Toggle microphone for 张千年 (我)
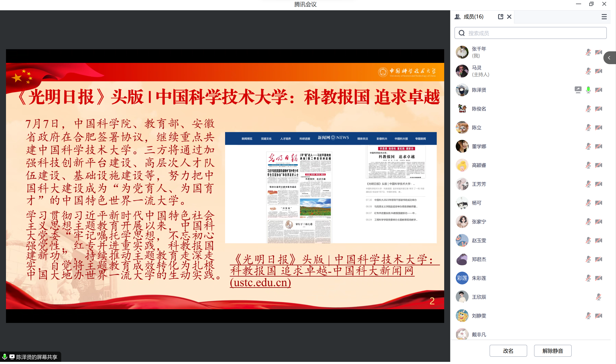 click(588, 52)
